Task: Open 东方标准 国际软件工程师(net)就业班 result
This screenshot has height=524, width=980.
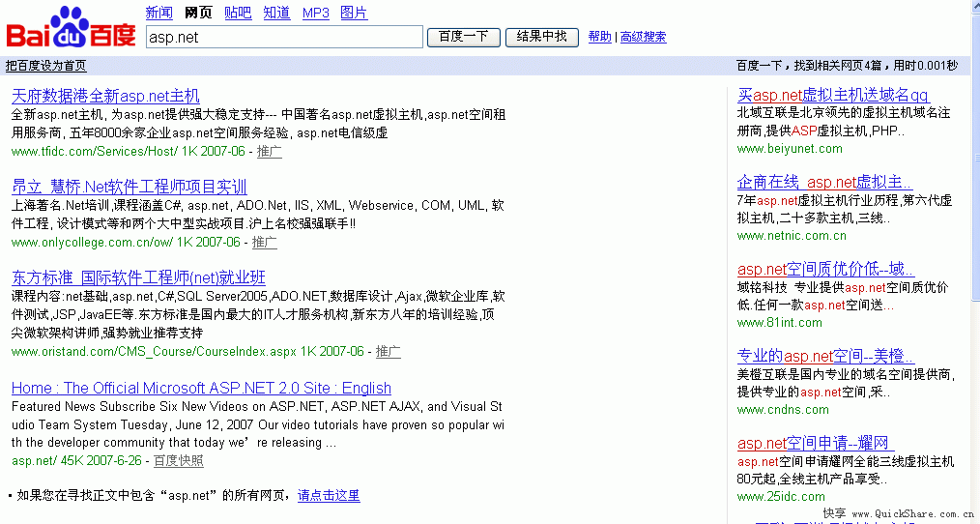Action: (138, 277)
